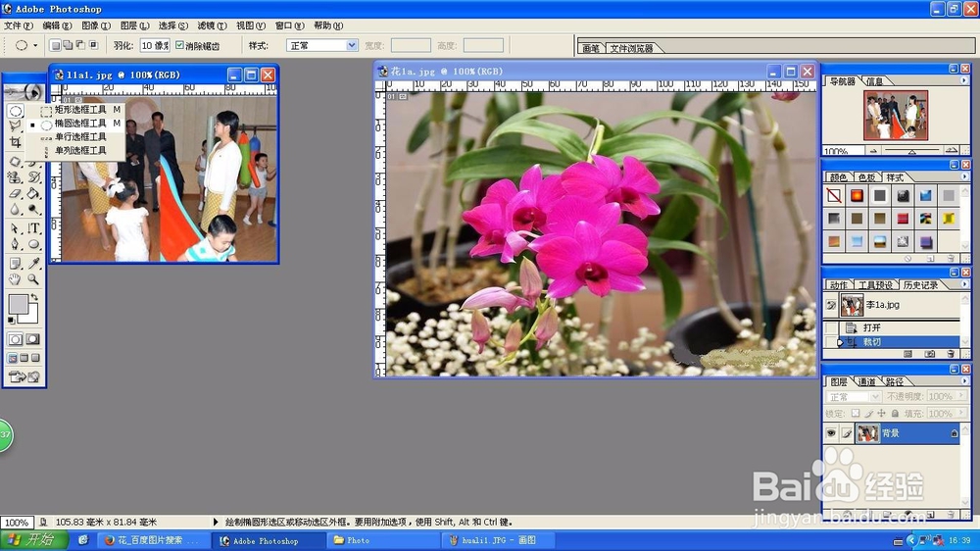Set history brush source beside 打开 state

831,327
